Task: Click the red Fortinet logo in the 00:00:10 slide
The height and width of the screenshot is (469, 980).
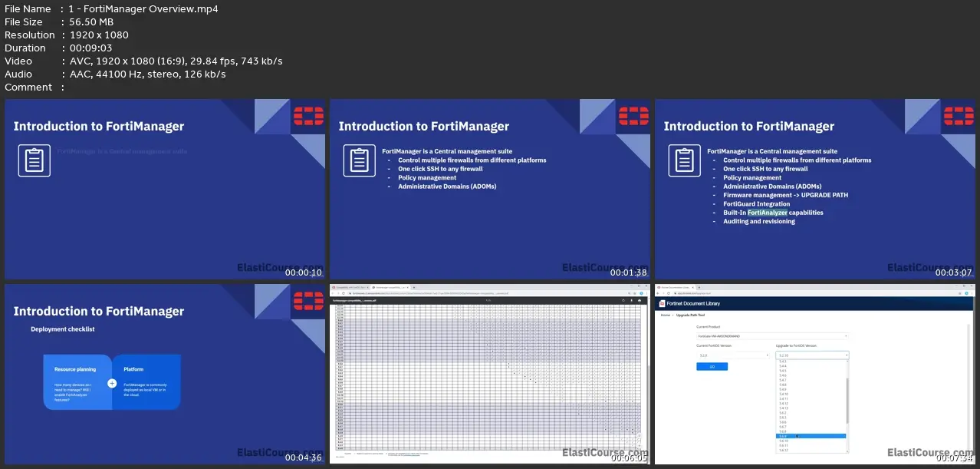Action: point(309,116)
